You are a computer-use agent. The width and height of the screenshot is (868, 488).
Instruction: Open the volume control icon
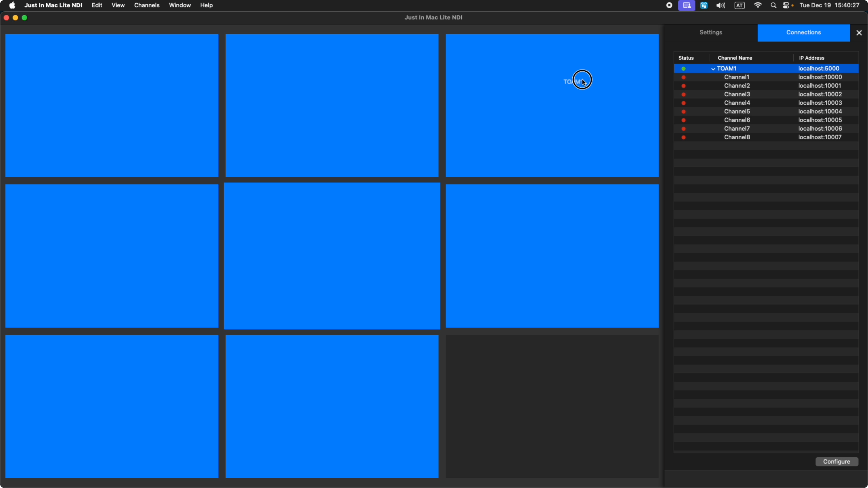click(x=720, y=5)
